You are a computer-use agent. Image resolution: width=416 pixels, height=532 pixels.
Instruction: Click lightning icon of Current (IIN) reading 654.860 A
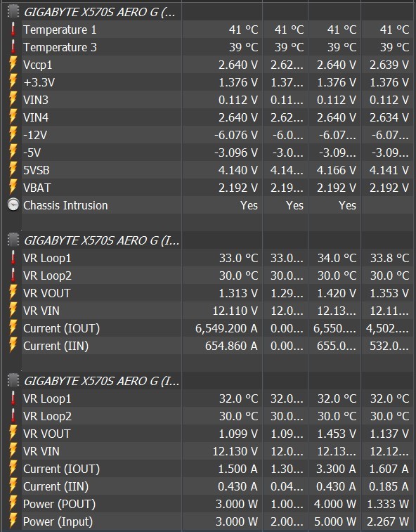coord(13,346)
